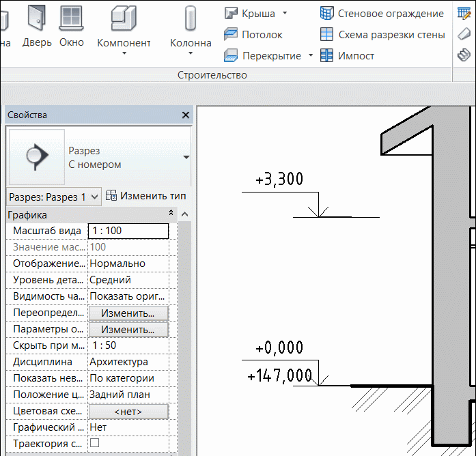
Task: Open the Колонна dropdown arrow
Action: tap(191, 53)
